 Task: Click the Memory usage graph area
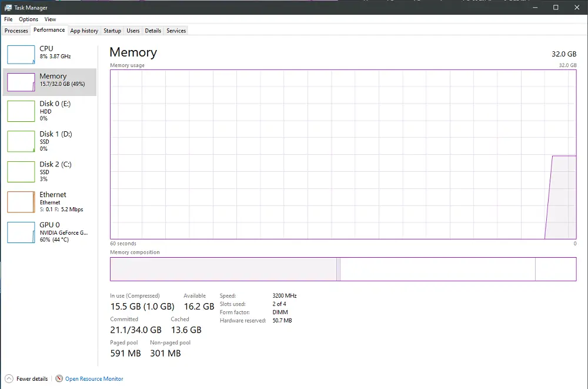tap(343, 154)
